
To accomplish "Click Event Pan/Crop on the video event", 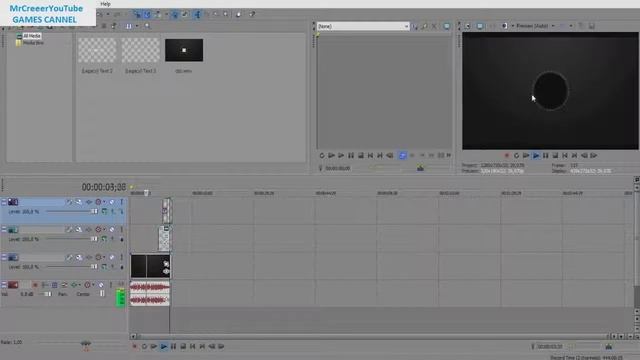I will click(166, 264).
